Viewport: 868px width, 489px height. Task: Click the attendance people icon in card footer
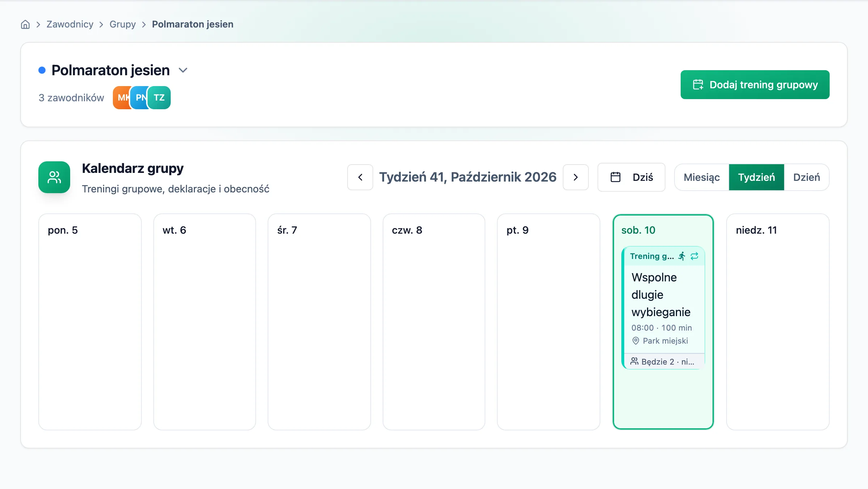click(634, 361)
